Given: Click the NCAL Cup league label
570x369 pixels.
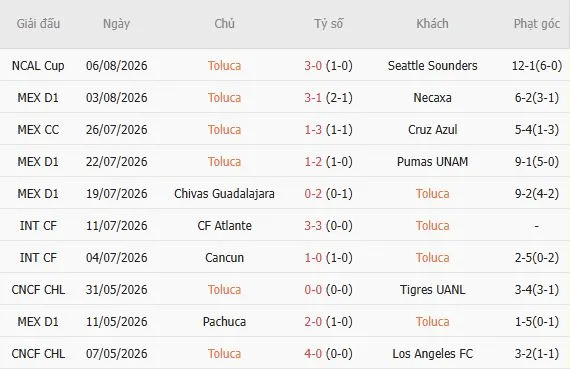Looking at the screenshot, I should [x=38, y=66].
